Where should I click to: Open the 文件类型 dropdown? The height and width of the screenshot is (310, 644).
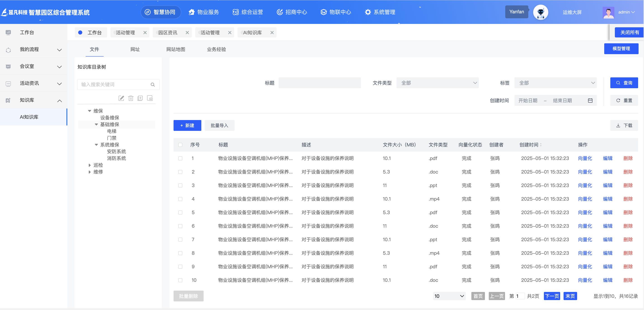tap(437, 83)
